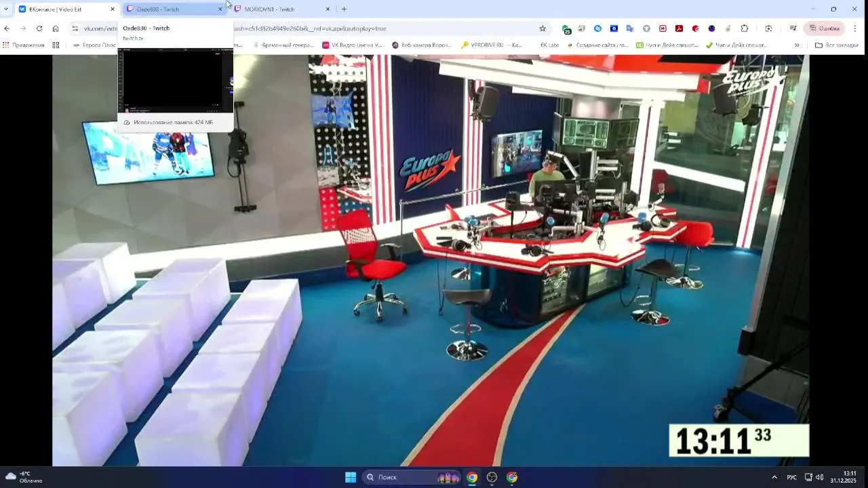Go forward to the next page
Viewport: 868px width, 488px height.
coord(23,28)
